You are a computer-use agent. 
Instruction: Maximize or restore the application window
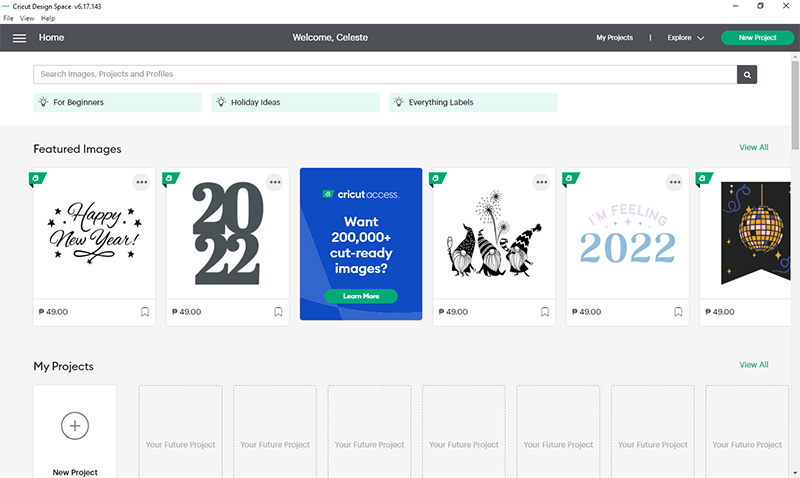point(760,6)
